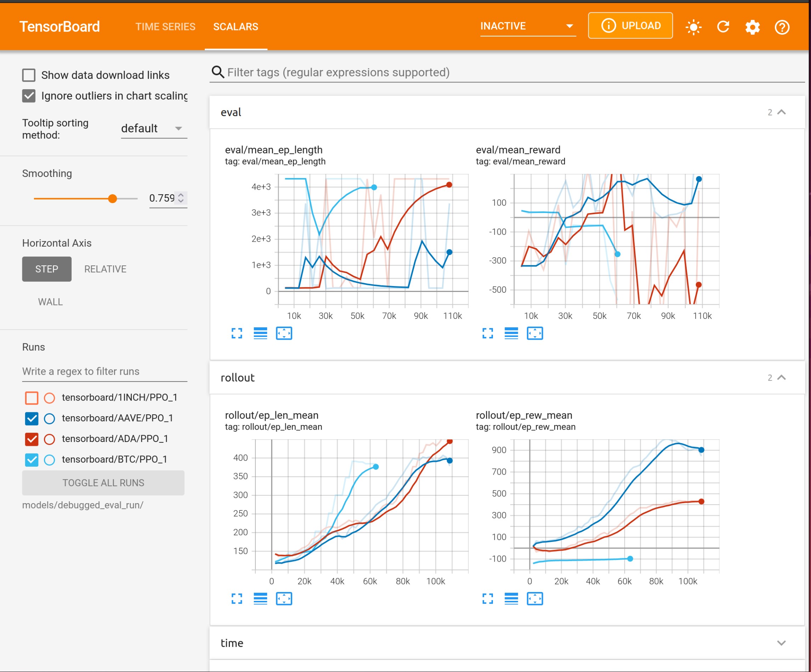
Task: Click the UPLOAD button
Action: [630, 26]
